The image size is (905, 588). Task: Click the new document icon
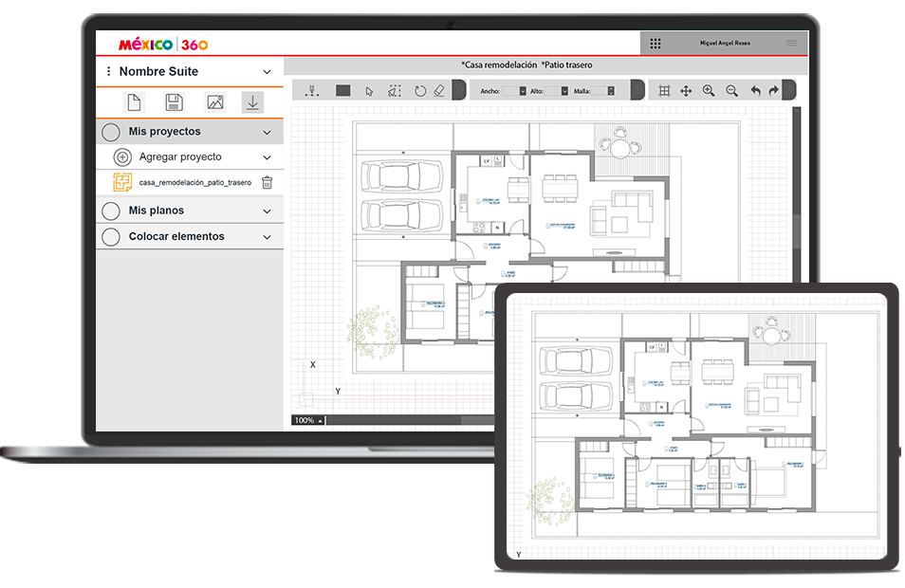[134, 102]
